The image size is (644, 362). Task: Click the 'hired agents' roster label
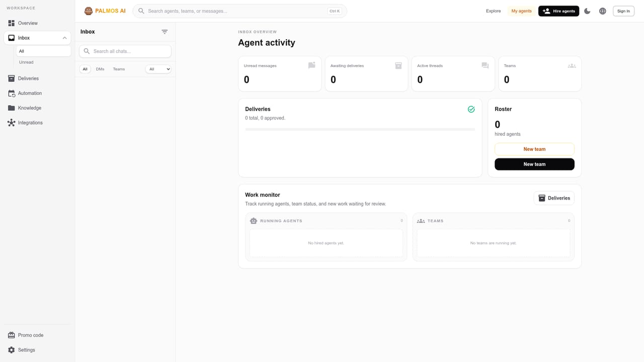508,134
